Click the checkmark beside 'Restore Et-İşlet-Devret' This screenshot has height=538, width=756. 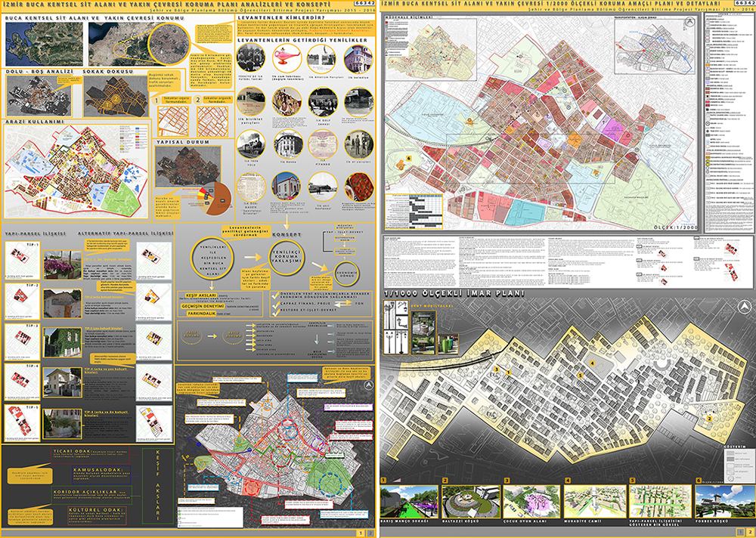pos(275,313)
